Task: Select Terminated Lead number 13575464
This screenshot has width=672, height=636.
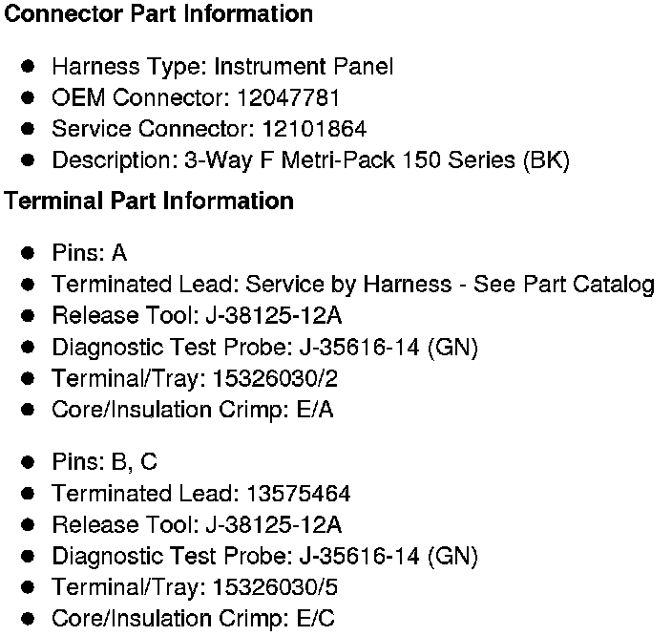Action: click(x=298, y=494)
